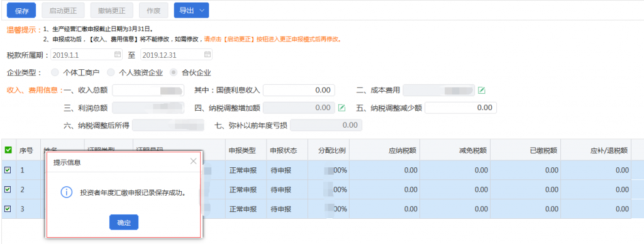The height and width of the screenshot is (244, 644).
Task: Click the info icon in the dialog
Action: [67, 192]
